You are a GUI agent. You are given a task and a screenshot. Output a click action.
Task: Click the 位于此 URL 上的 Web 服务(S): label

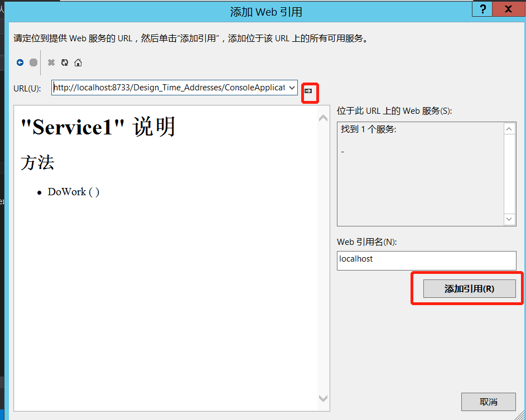(x=394, y=110)
